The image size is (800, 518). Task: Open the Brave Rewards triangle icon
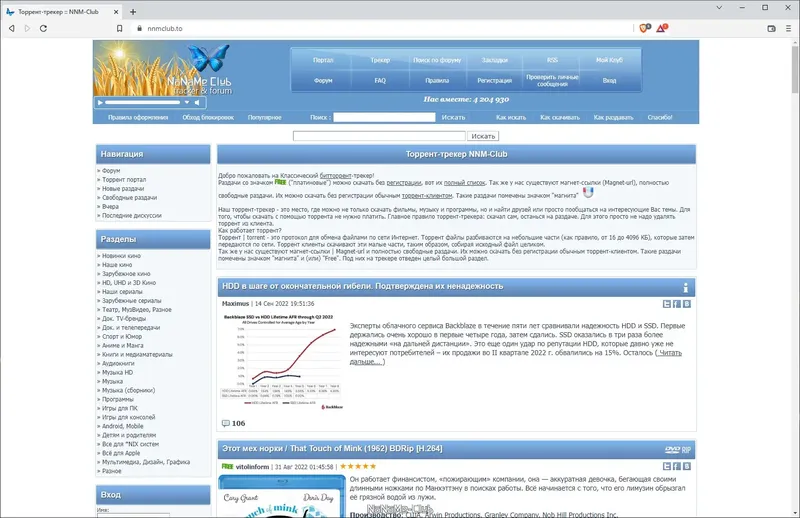point(662,28)
